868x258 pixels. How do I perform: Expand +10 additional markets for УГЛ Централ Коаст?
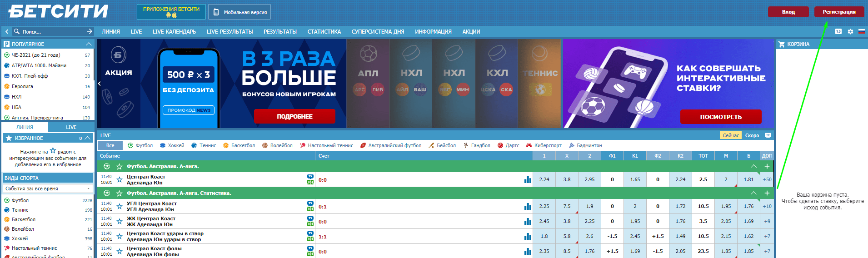(767, 206)
